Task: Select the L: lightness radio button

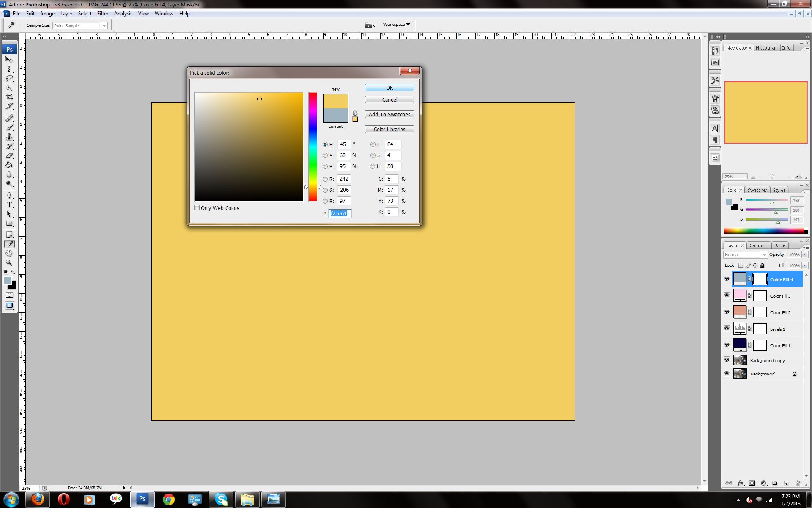Action: [373, 144]
